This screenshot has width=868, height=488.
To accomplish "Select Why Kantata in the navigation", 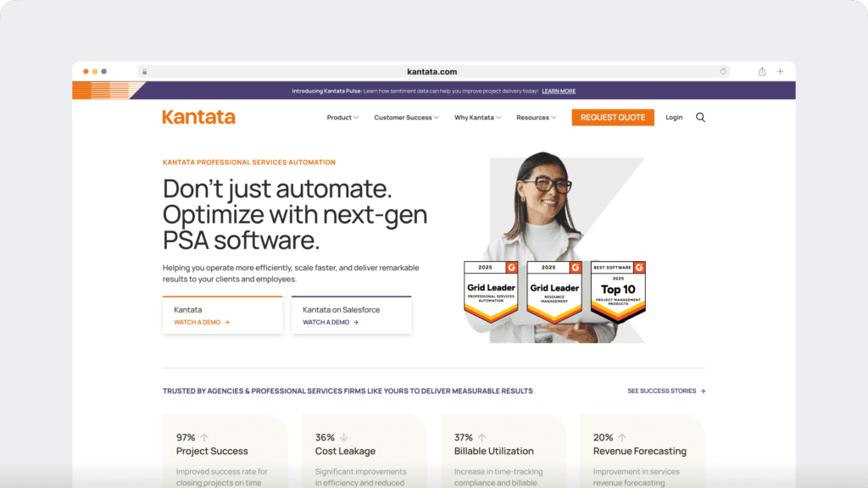I will pyautogui.click(x=477, y=118).
